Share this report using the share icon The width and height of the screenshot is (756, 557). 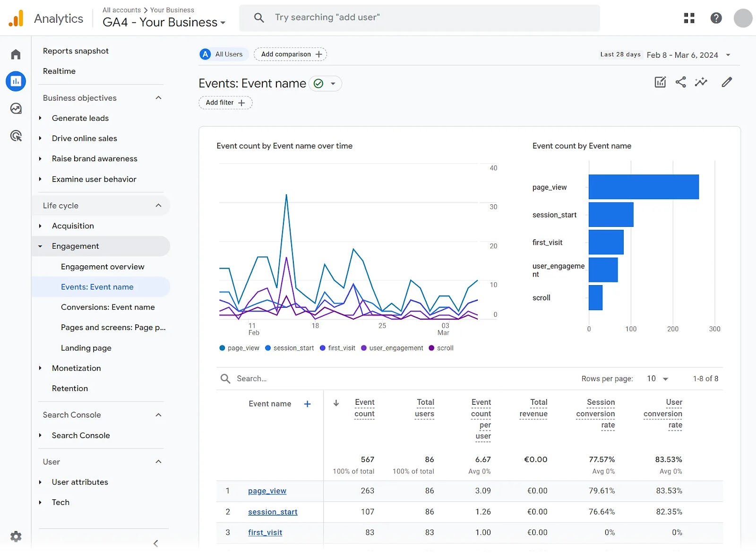(x=680, y=82)
